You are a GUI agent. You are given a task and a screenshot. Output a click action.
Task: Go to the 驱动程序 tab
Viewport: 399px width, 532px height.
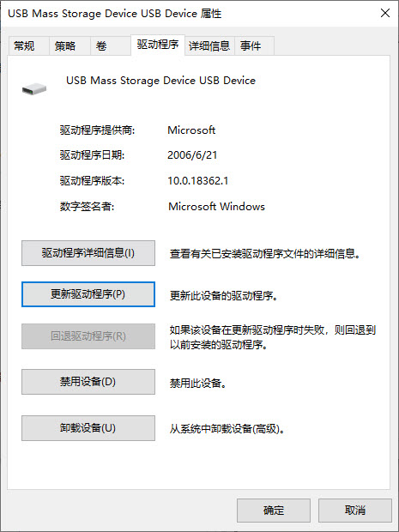pos(158,45)
